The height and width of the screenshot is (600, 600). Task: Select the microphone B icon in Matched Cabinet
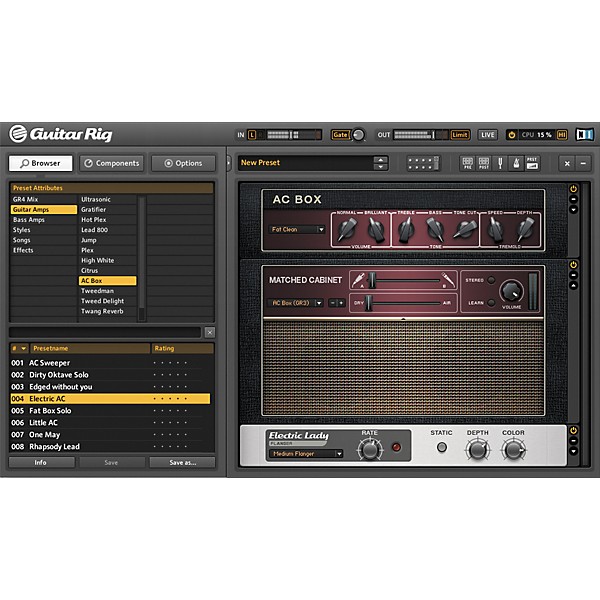click(447, 280)
